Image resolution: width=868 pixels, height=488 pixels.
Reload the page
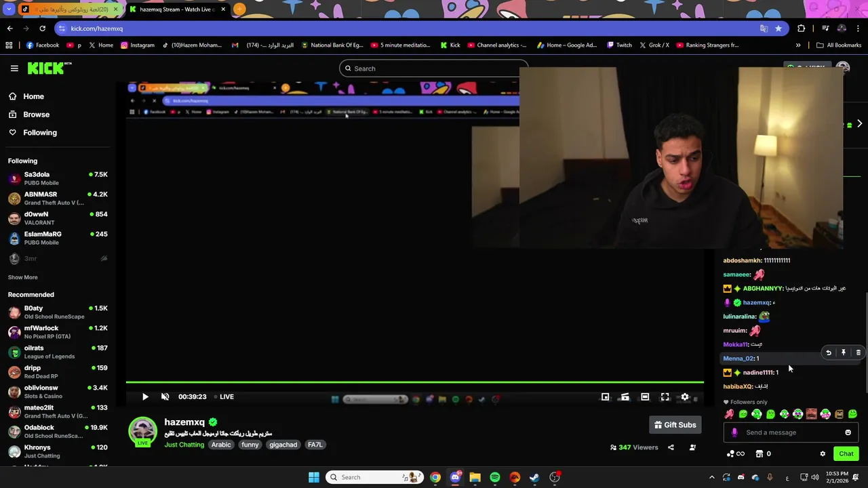[x=42, y=28]
